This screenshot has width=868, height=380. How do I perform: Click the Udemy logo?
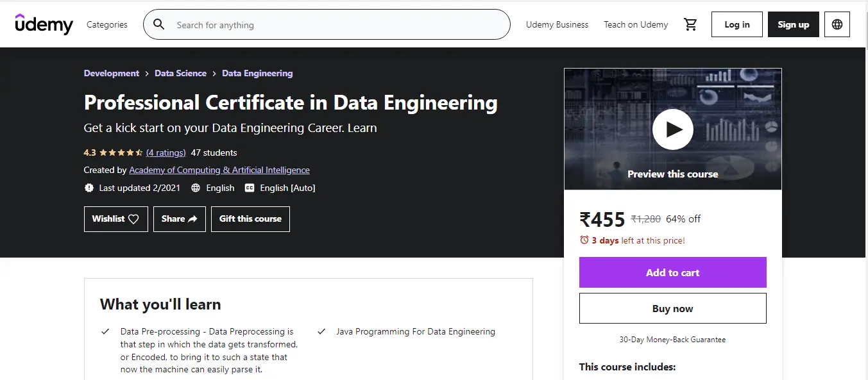pos(44,24)
